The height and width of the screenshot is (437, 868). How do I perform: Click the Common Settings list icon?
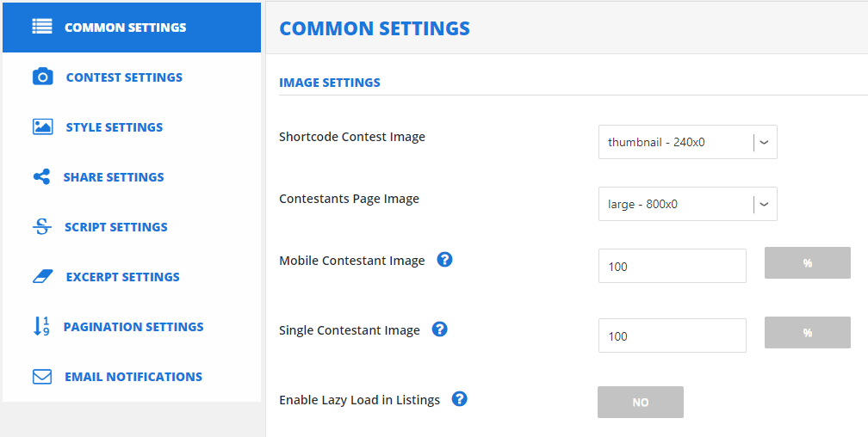click(x=42, y=28)
